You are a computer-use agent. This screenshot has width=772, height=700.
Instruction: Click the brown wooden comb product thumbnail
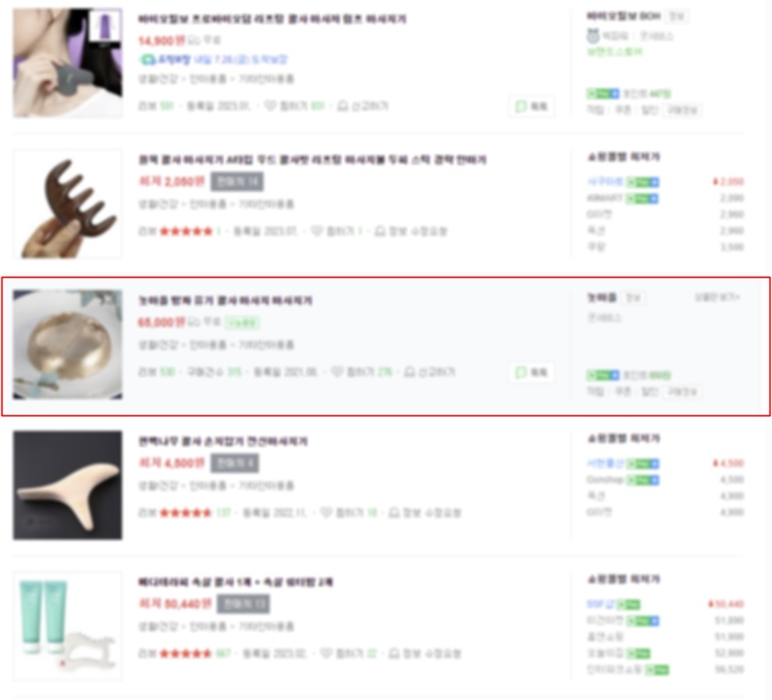click(68, 204)
